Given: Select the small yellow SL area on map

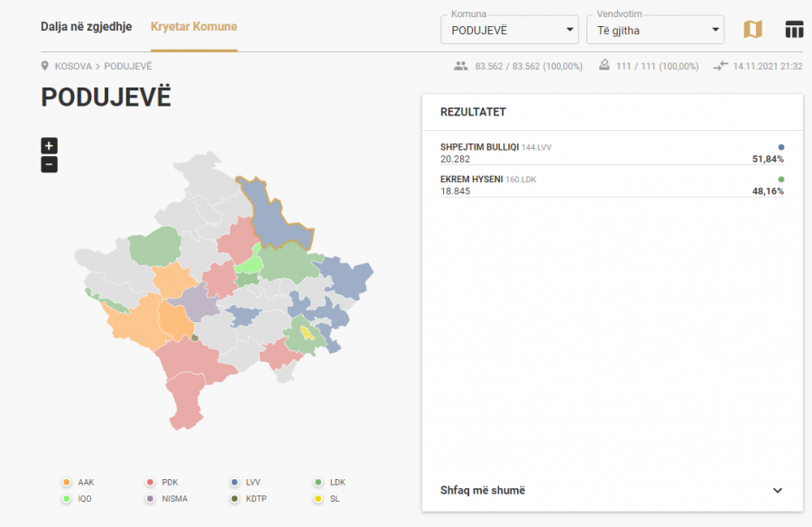Looking at the screenshot, I should (308, 333).
